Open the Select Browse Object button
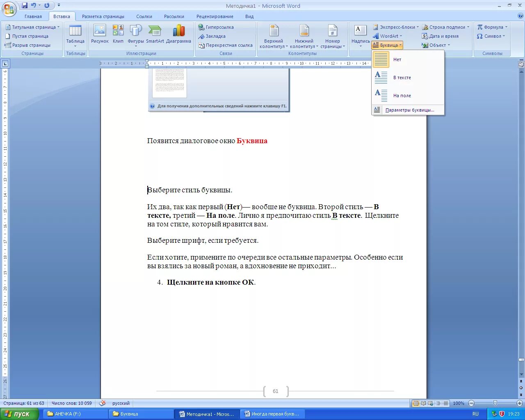 click(521, 388)
